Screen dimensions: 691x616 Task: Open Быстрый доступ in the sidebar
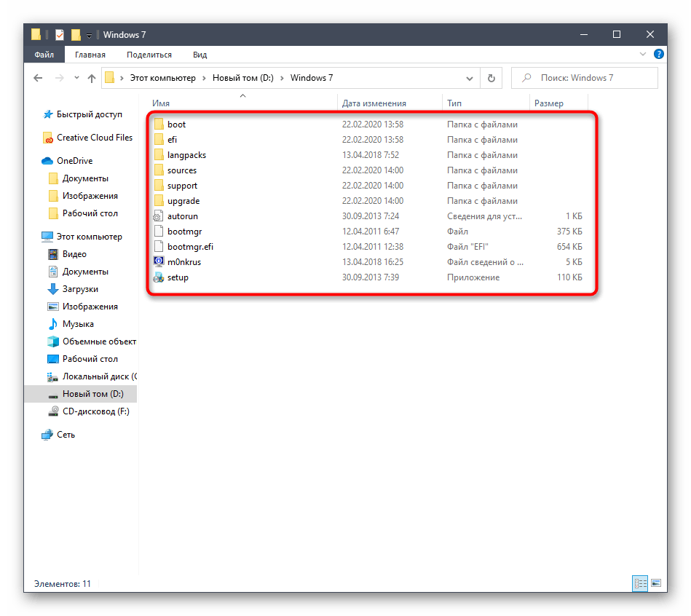click(83, 114)
